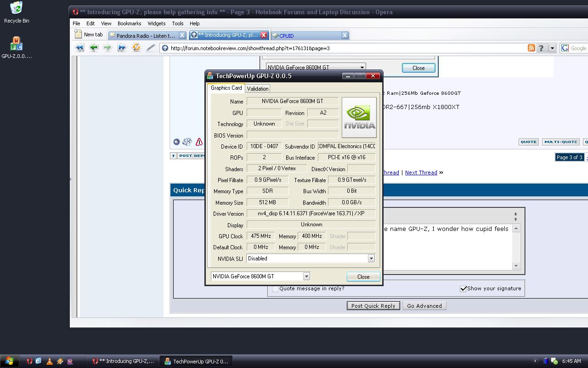The width and height of the screenshot is (588, 368).
Task: Expand the double-chevron above reply editor
Action: pyautogui.click(x=515, y=216)
